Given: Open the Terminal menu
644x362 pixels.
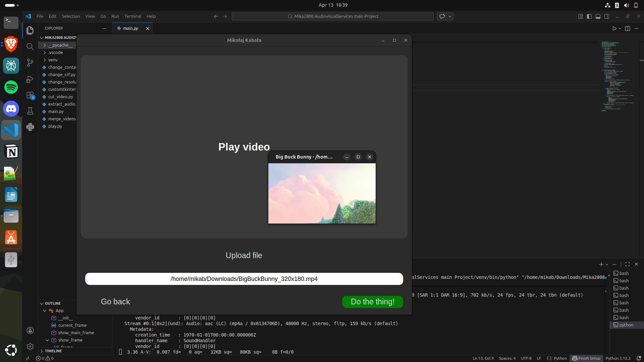Looking at the screenshot, I should 132,16.
